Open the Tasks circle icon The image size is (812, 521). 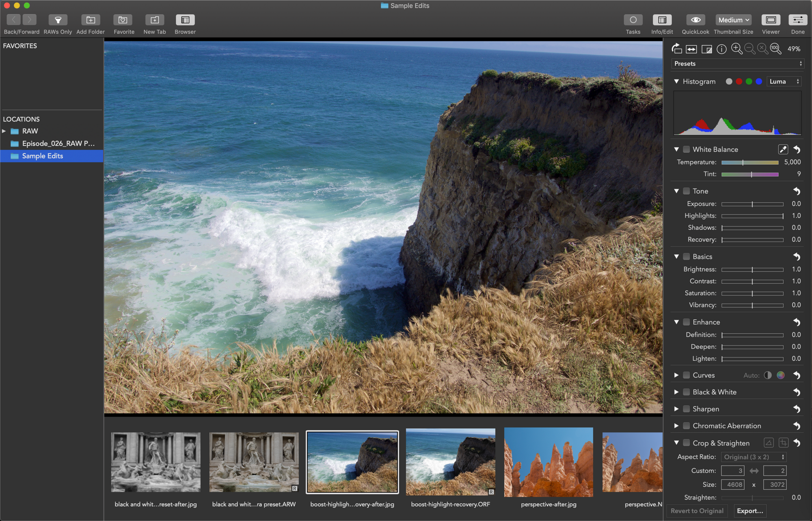pyautogui.click(x=633, y=20)
